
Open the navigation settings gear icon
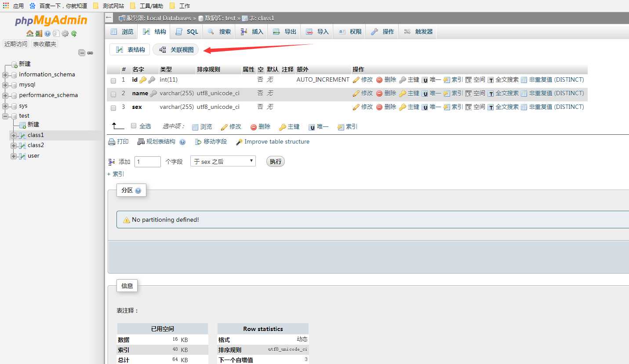pos(65,33)
